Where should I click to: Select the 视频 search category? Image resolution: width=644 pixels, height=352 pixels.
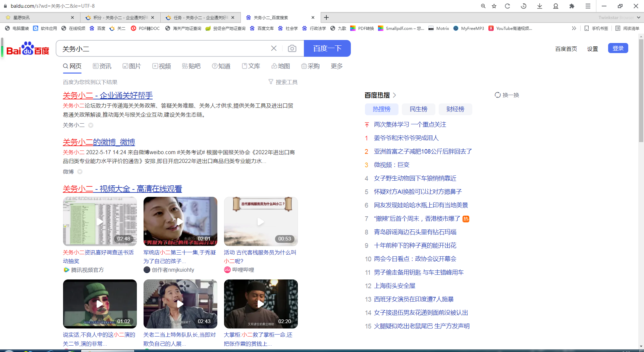162,66
